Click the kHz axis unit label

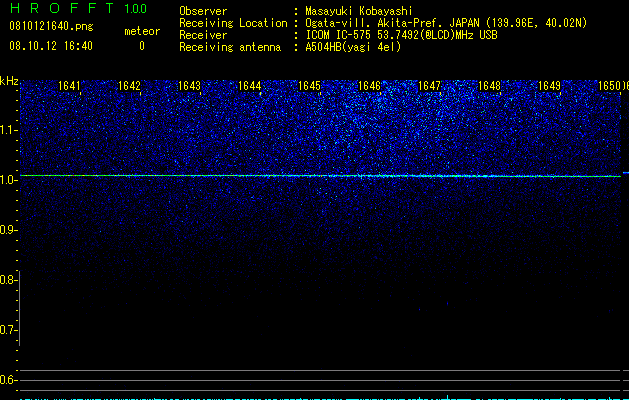tap(9, 81)
